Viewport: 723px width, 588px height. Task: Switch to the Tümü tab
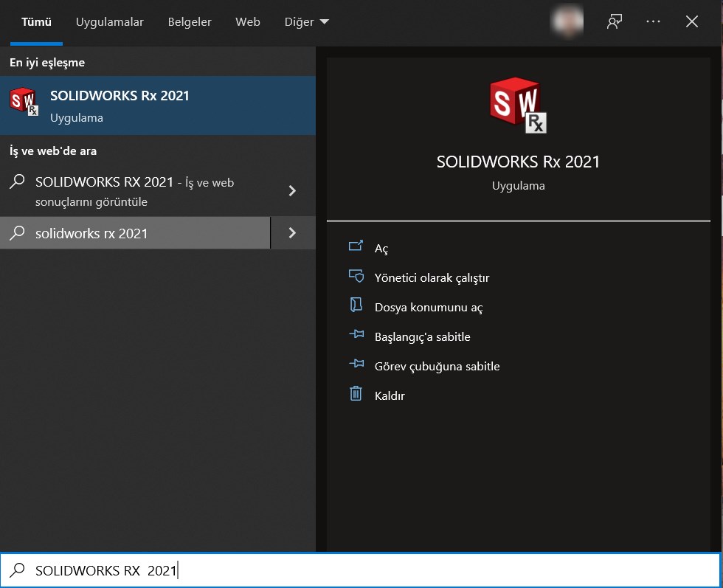pyautogui.click(x=36, y=21)
